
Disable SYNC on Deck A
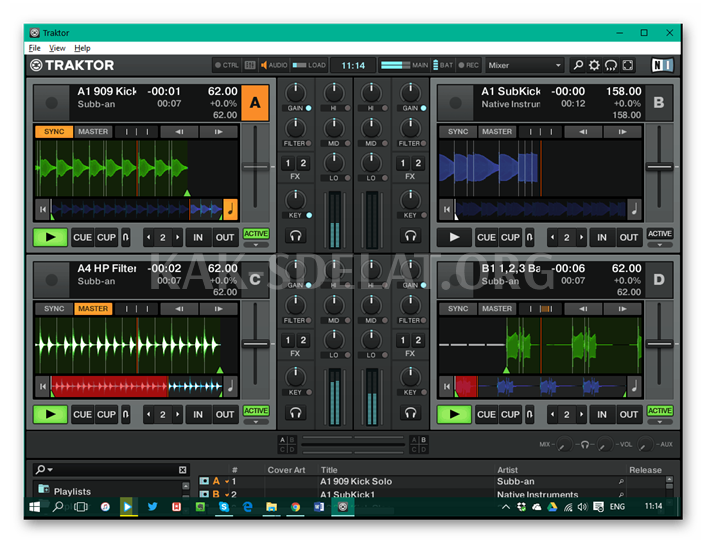(x=54, y=131)
